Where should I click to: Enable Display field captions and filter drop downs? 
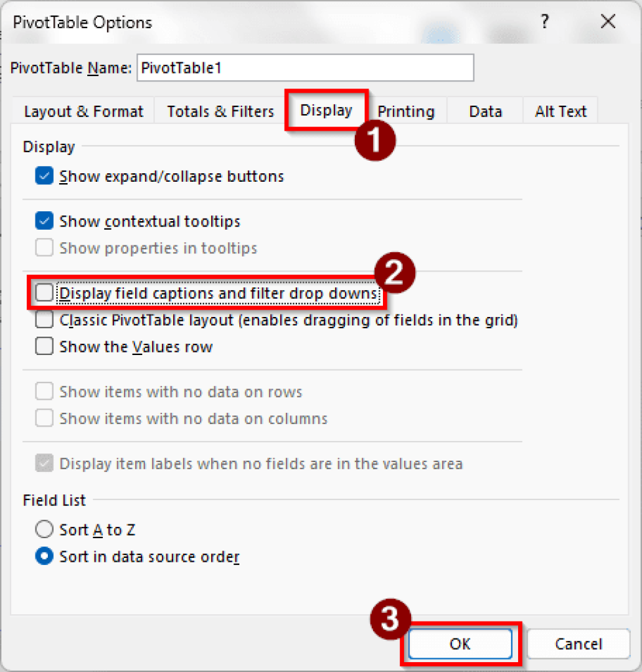pyautogui.click(x=43, y=293)
